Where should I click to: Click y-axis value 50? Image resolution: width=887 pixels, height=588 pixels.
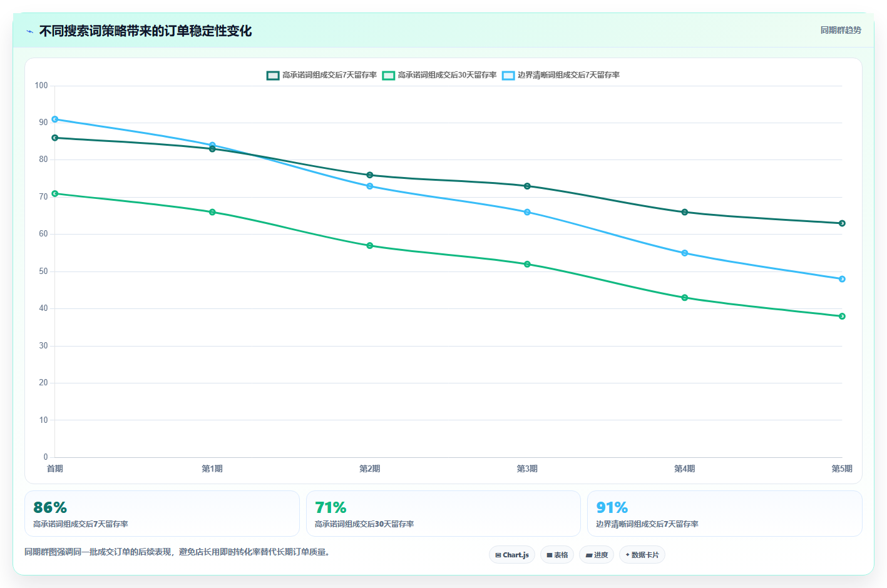tap(43, 271)
